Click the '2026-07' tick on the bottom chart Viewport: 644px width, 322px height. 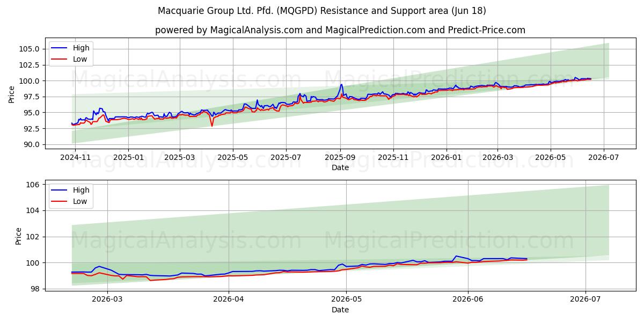[x=586, y=300]
